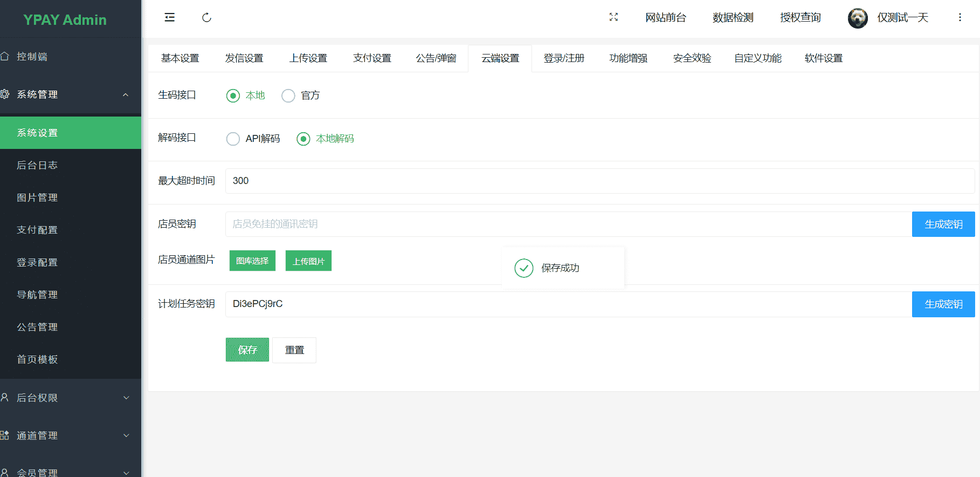Click the home icon beside 控制端
This screenshot has height=477, width=980.
click(x=5, y=56)
